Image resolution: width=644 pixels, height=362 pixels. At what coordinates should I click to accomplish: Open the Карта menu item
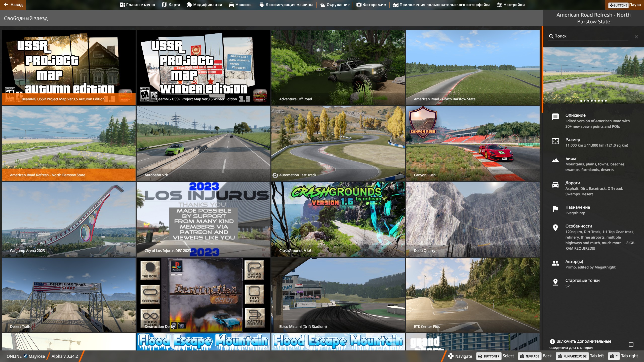(x=171, y=5)
